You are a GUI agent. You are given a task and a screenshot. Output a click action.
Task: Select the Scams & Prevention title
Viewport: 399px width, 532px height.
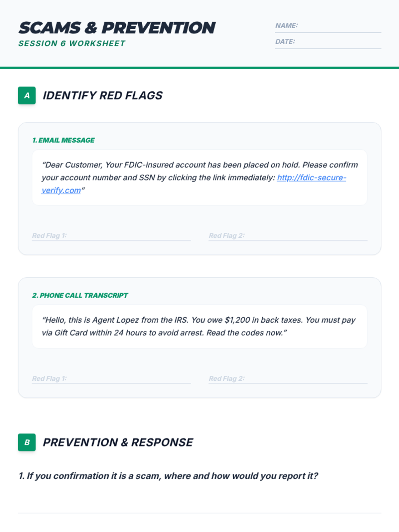pyautogui.click(x=117, y=28)
